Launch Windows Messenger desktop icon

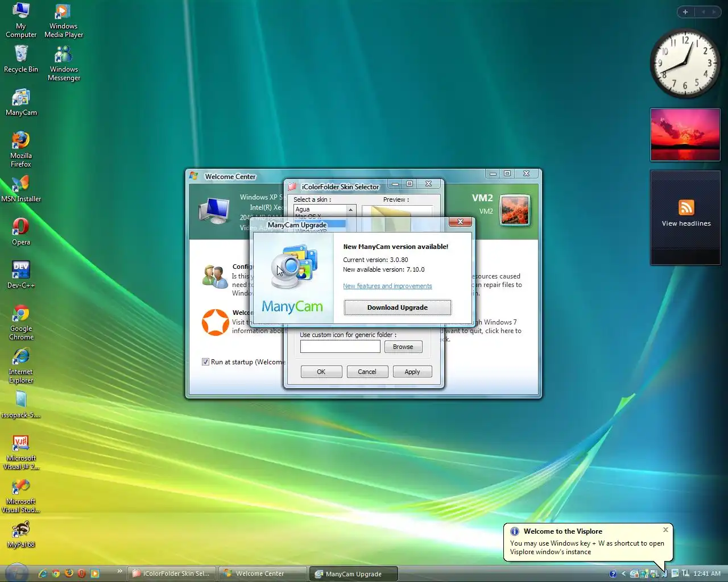(64, 63)
